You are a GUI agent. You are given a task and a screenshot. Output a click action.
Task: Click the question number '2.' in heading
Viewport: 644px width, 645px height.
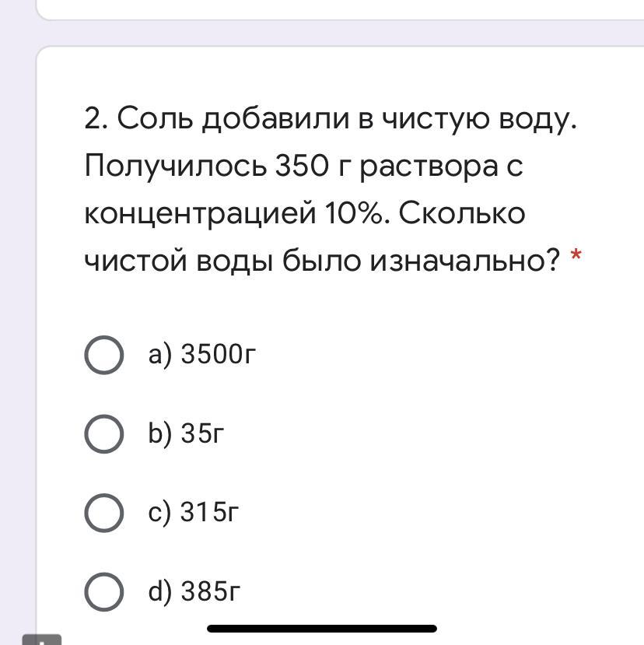click(96, 119)
